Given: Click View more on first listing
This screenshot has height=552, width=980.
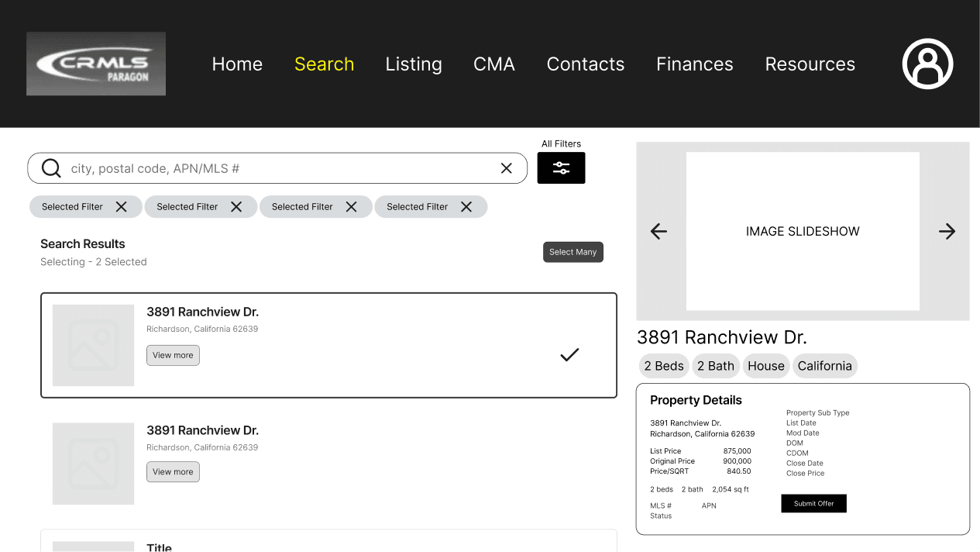Looking at the screenshot, I should [x=173, y=355].
